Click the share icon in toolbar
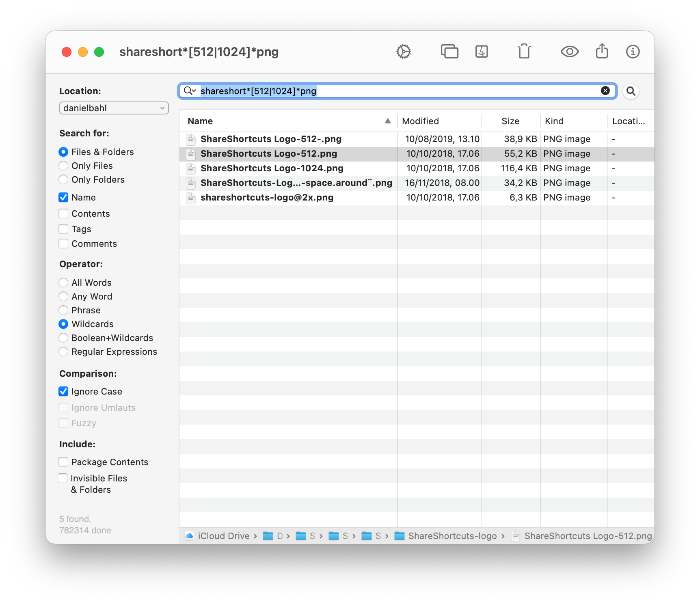This screenshot has width=700, height=604. [x=602, y=52]
